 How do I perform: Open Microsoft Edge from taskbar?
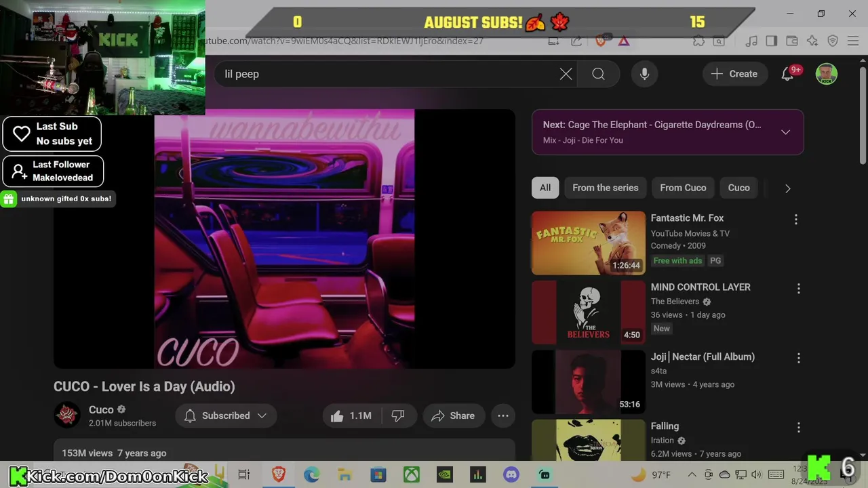(x=312, y=474)
